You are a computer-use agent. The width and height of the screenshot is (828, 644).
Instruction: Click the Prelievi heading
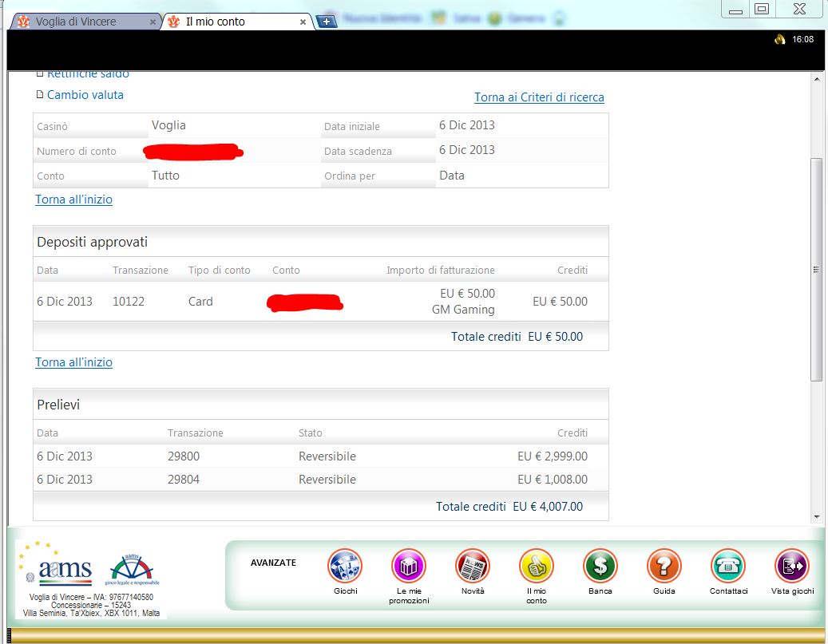click(58, 405)
